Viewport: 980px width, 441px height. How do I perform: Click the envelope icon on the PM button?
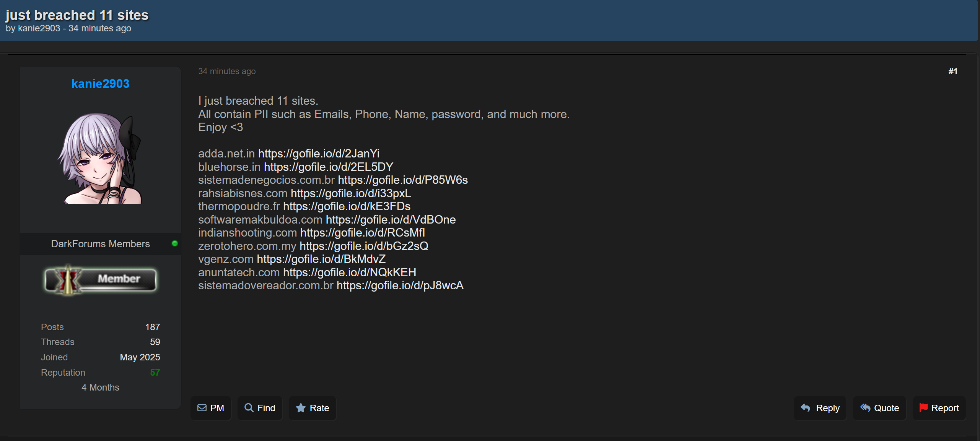[202, 408]
